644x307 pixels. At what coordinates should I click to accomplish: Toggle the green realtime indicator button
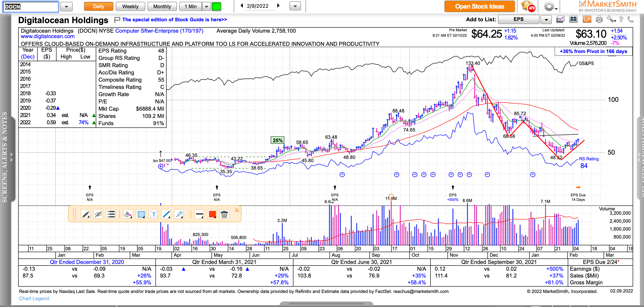point(216,6)
